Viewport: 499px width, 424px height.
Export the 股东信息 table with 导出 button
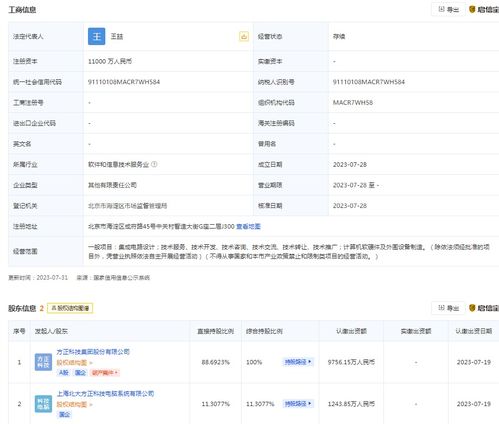pos(448,308)
